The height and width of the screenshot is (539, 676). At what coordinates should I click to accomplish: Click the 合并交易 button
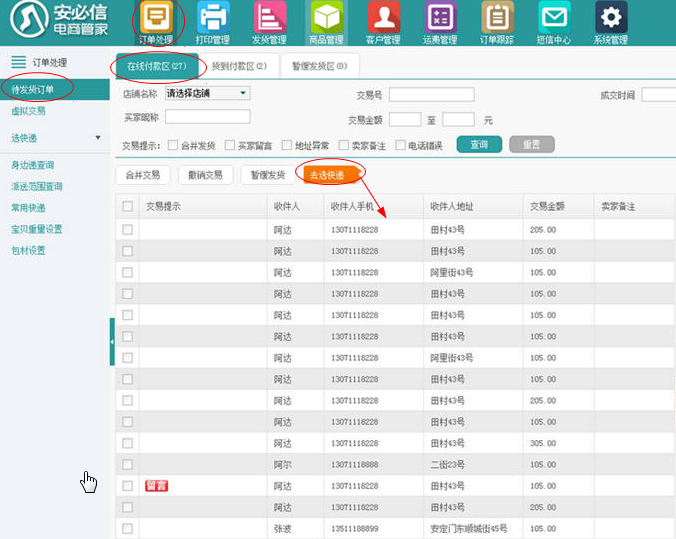point(143,175)
